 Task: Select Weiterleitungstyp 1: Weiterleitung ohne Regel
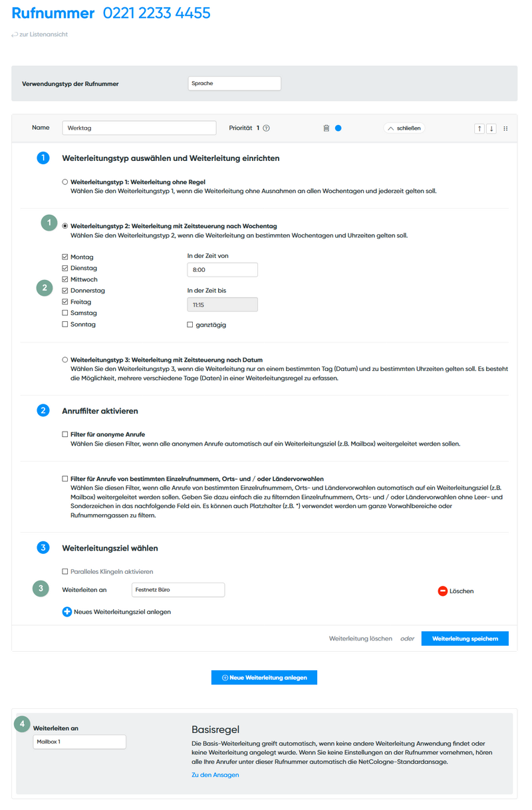(x=65, y=181)
